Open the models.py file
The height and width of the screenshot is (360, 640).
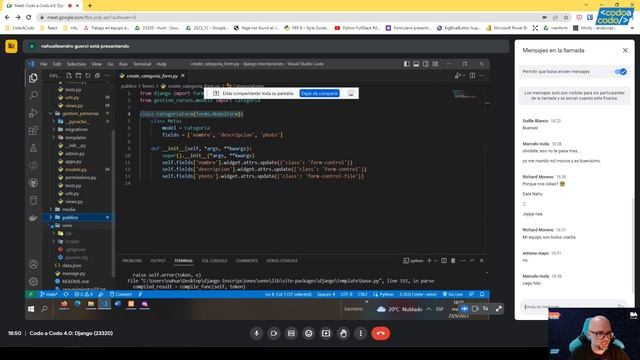click(76, 169)
